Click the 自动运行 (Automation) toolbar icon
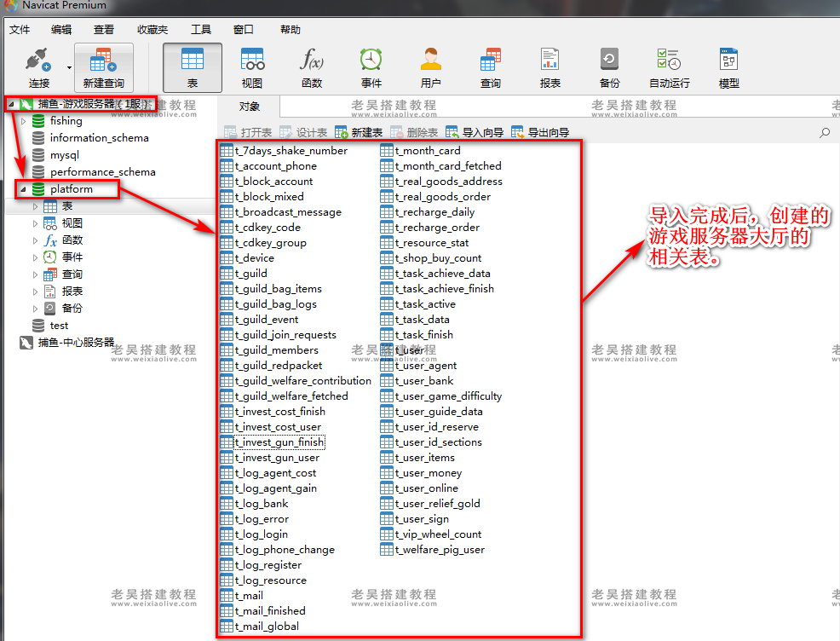 tap(670, 66)
